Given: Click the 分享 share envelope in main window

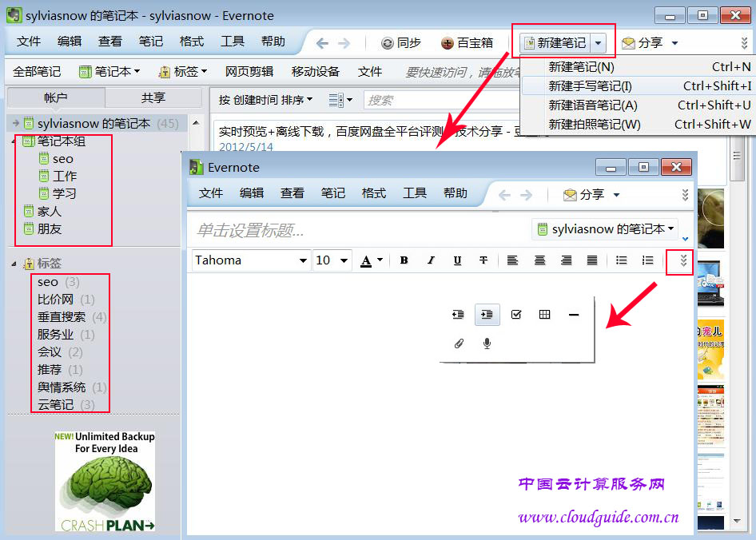Looking at the screenshot, I should coord(628,43).
